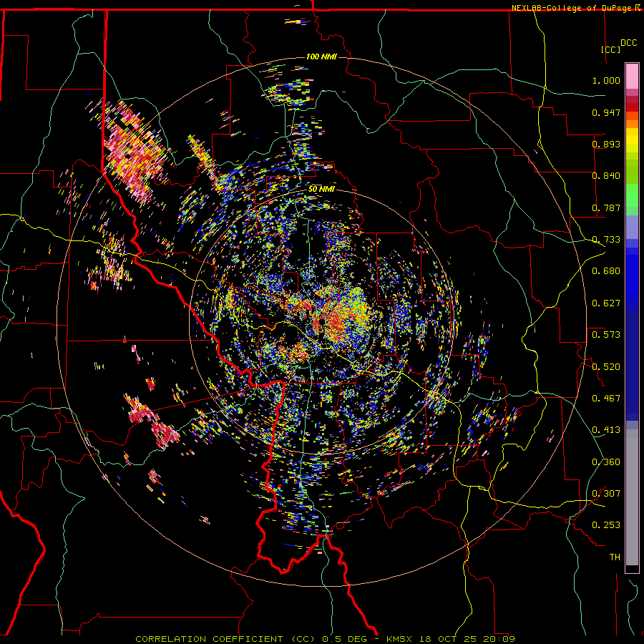
Task: Click the bright green segment of color bar
Action: [x=632, y=195]
